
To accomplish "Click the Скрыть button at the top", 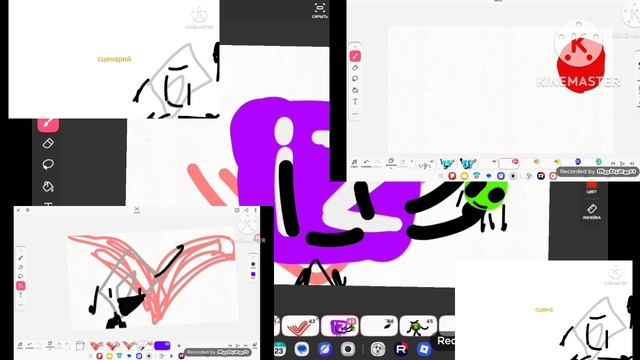I will tap(320, 11).
